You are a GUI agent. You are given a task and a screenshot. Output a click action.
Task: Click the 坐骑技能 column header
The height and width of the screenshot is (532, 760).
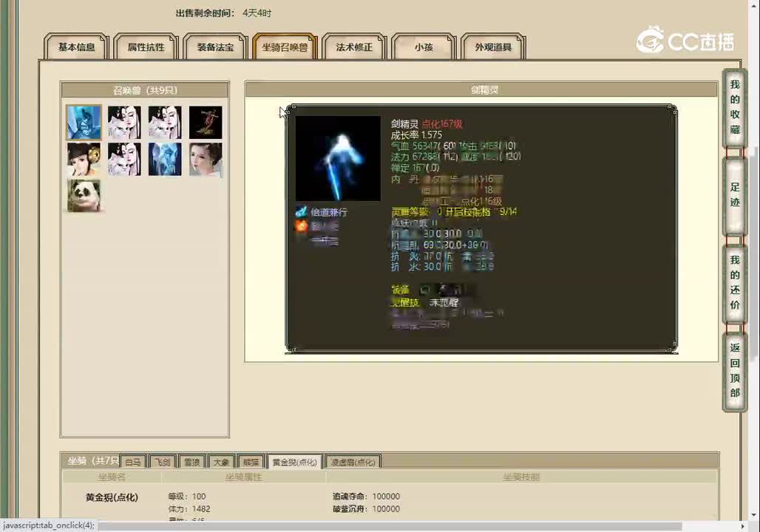(521, 477)
